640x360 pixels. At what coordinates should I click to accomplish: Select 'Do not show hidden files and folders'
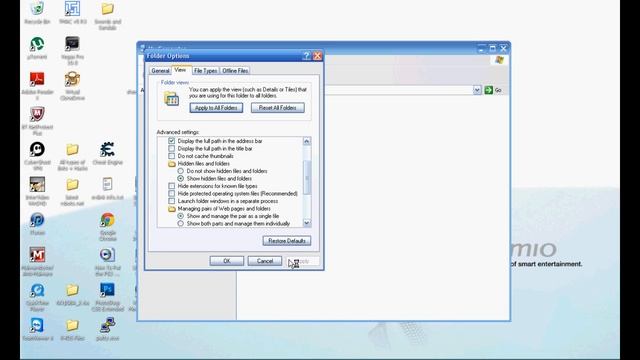coord(180,171)
